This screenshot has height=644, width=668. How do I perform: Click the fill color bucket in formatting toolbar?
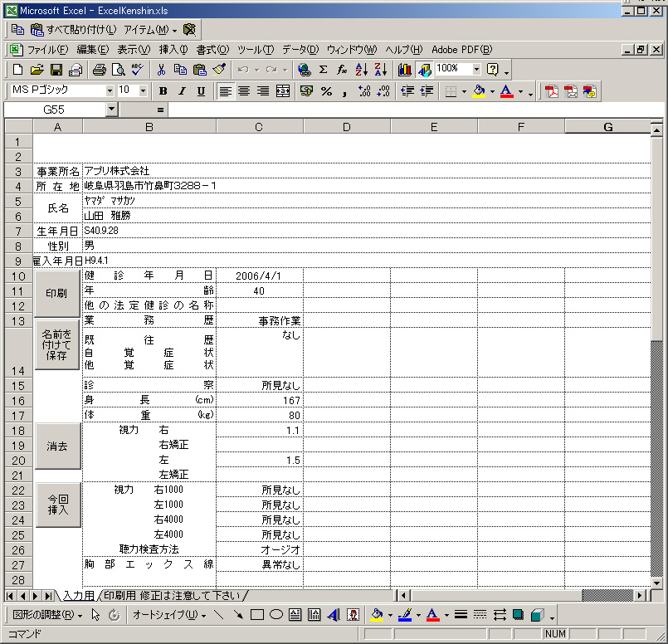(x=478, y=91)
